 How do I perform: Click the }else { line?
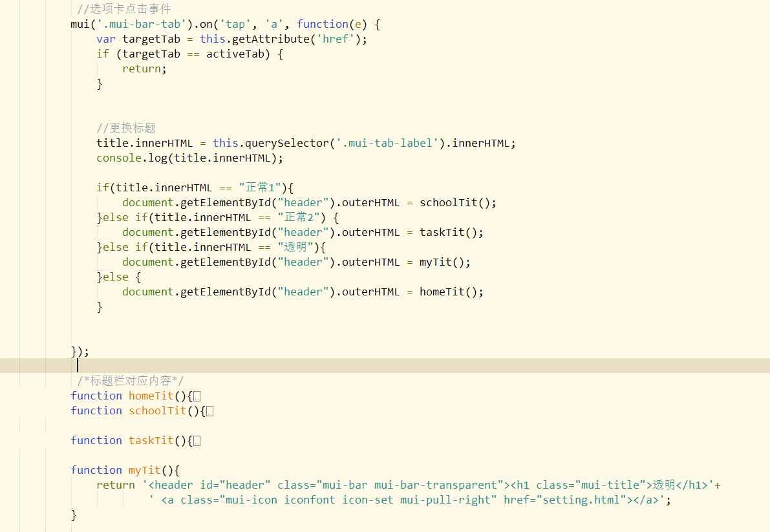pos(119,277)
